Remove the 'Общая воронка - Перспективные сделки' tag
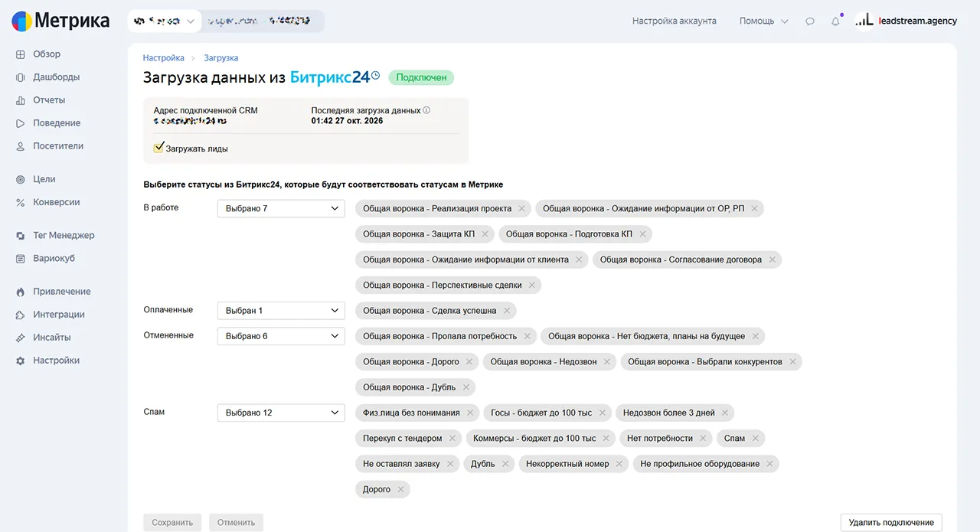980x532 pixels. tap(532, 286)
